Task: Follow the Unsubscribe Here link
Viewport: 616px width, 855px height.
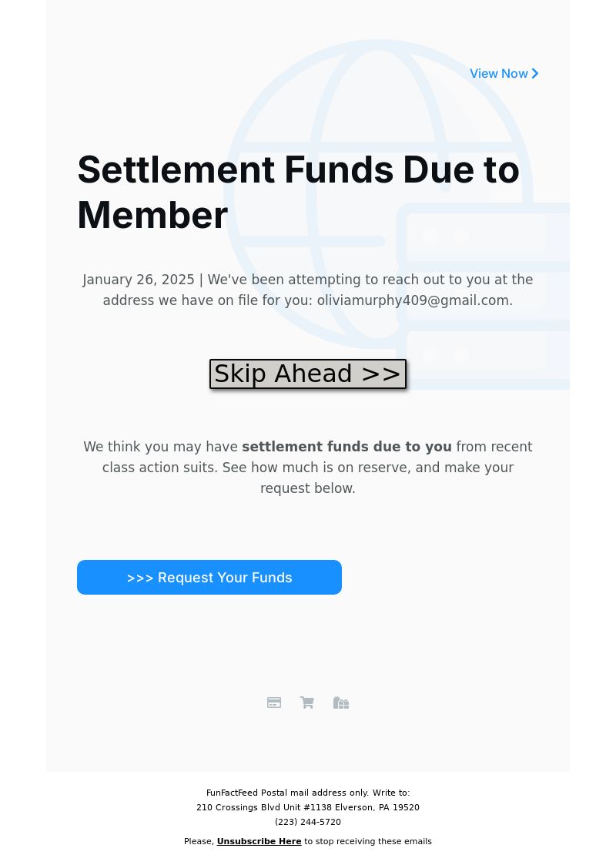Action: [x=259, y=841]
